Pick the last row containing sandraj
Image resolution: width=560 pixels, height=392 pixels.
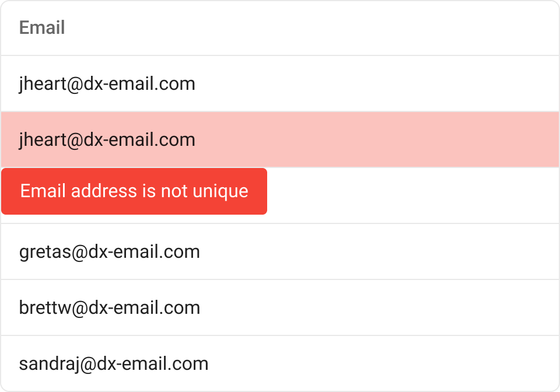click(114, 364)
